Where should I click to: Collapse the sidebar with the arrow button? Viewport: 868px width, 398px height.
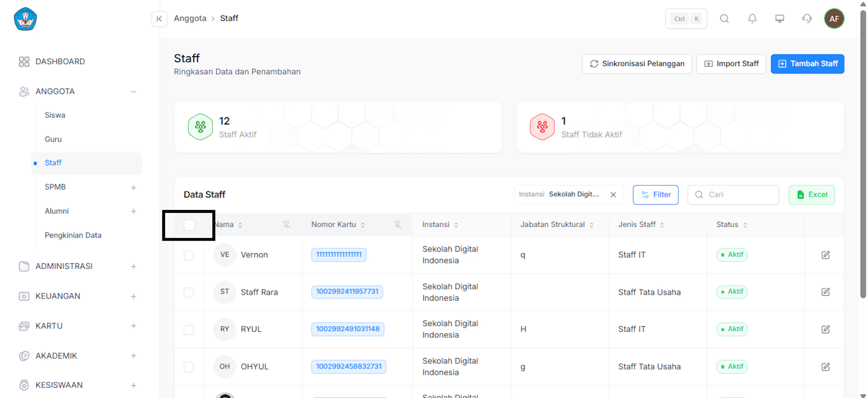pyautogui.click(x=159, y=19)
